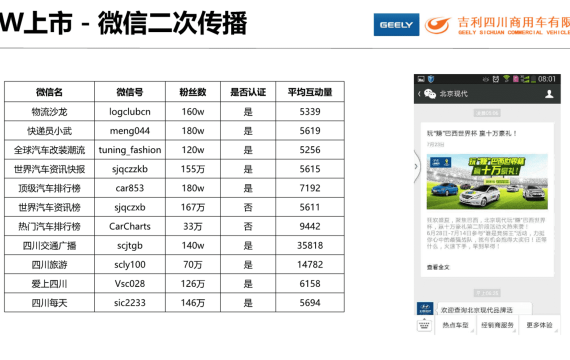Screen dimensions: 570x360
Task: Select the meng044 cell
Action: tap(130, 131)
